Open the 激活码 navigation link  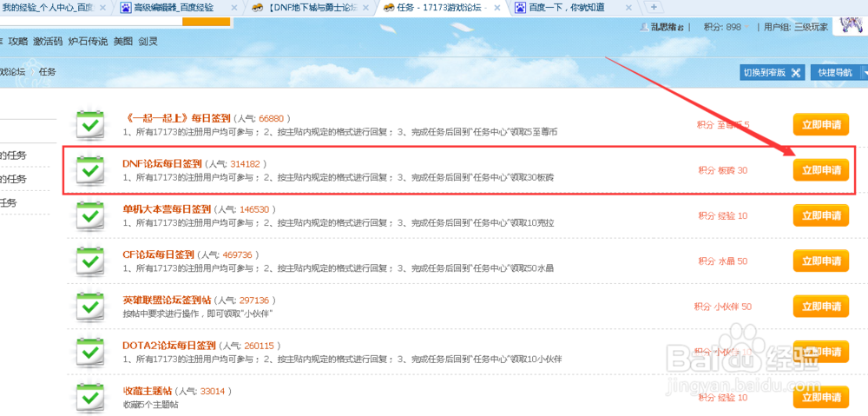click(x=48, y=41)
